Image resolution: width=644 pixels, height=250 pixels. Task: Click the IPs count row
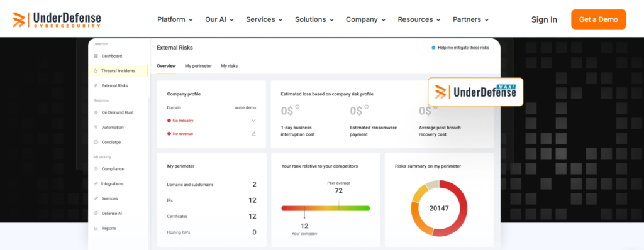click(x=211, y=200)
